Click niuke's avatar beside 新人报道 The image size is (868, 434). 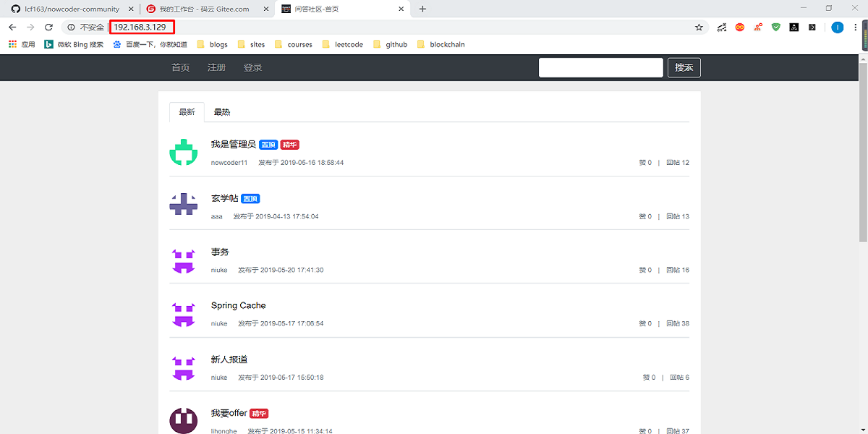(x=184, y=367)
